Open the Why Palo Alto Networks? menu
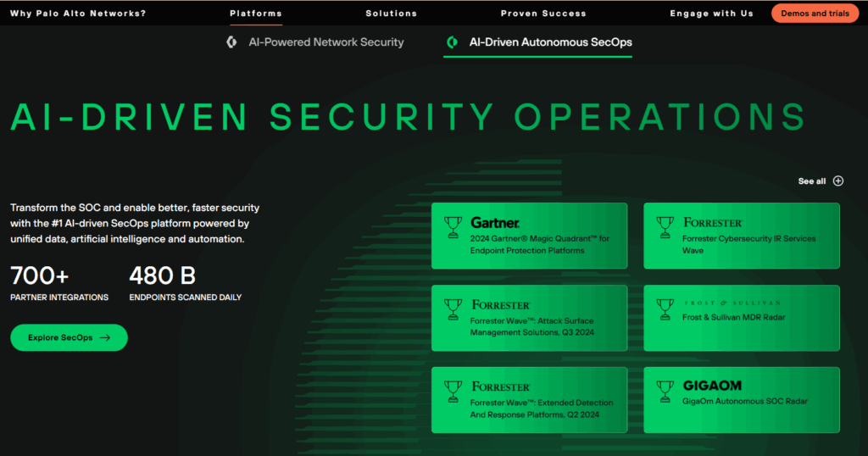Image resolution: width=868 pixels, height=456 pixels. click(x=78, y=14)
